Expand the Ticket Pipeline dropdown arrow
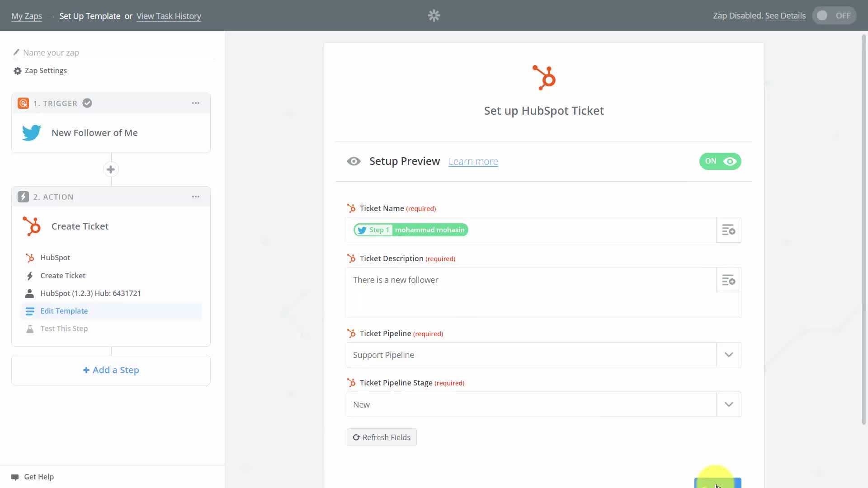The image size is (868, 488). click(x=728, y=355)
